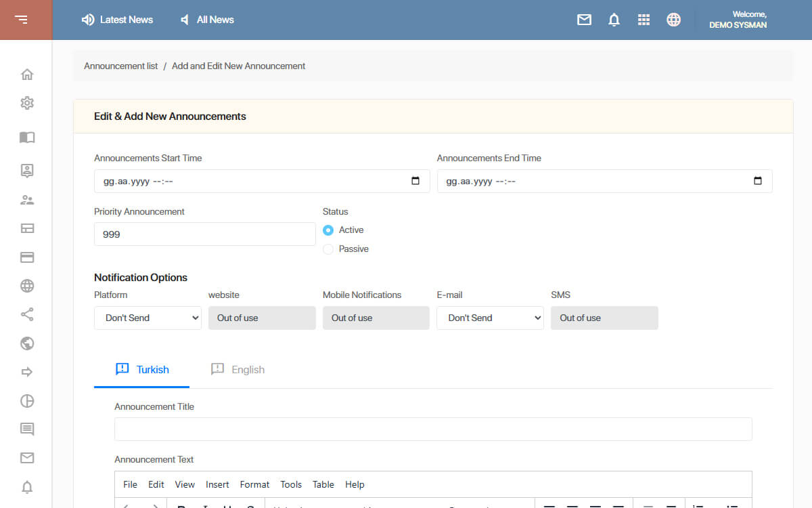
Task: Click the right arrow icon in sidebar
Action: coord(27,372)
